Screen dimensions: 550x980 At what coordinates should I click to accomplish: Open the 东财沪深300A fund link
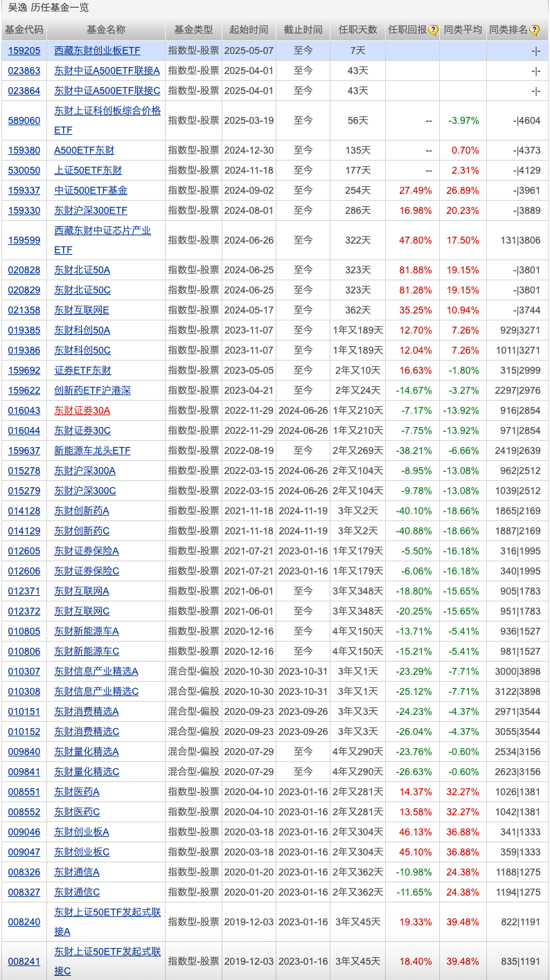click(x=85, y=471)
